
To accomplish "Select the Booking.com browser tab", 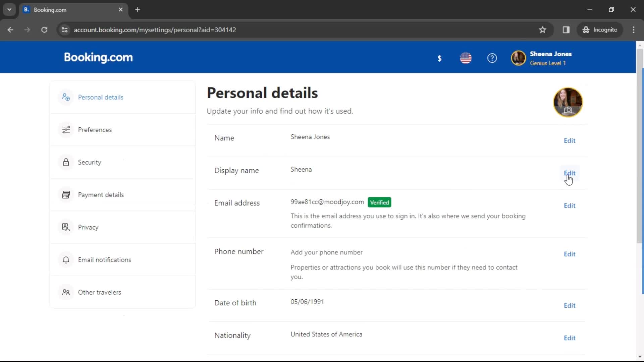I will [73, 10].
